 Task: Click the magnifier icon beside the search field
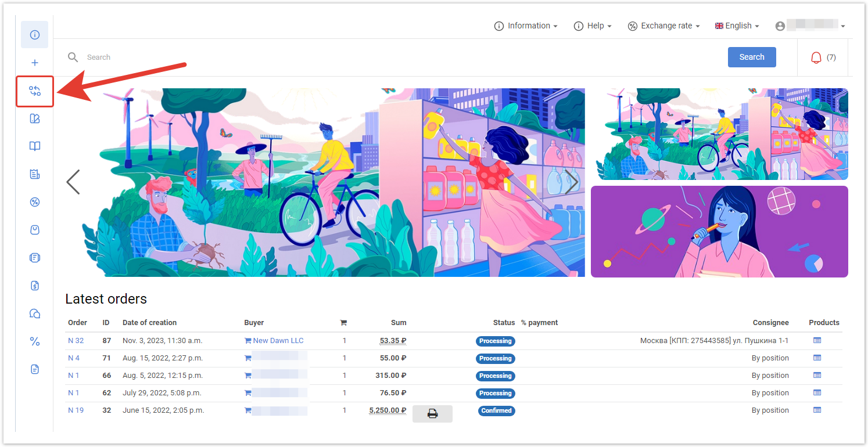(73, 57)
